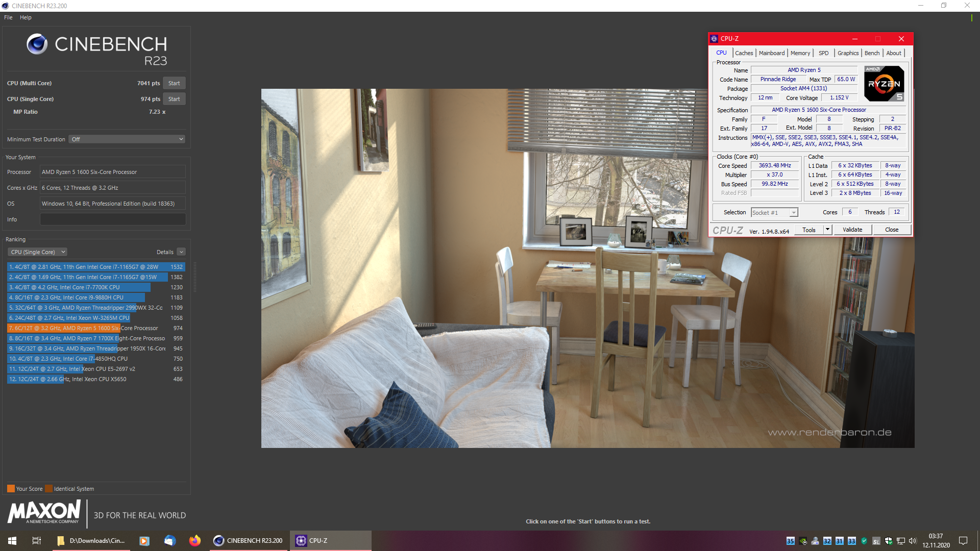Select the CPU tab in CPU-Z
This screenshot has height=551, width=980.
pyautogui.click(x=721, y=53)
